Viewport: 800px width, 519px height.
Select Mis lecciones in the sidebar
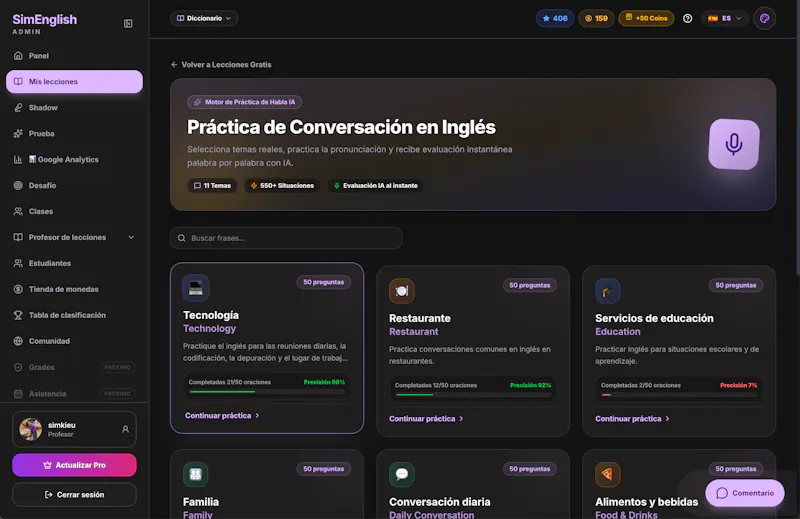pyautogui.click(x=74, y=82)
